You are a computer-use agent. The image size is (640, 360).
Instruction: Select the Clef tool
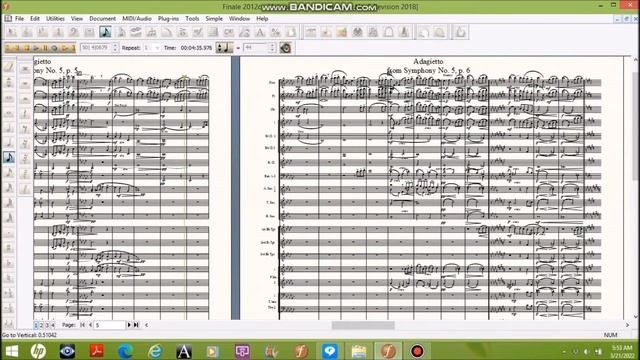(x=74, y=32)
